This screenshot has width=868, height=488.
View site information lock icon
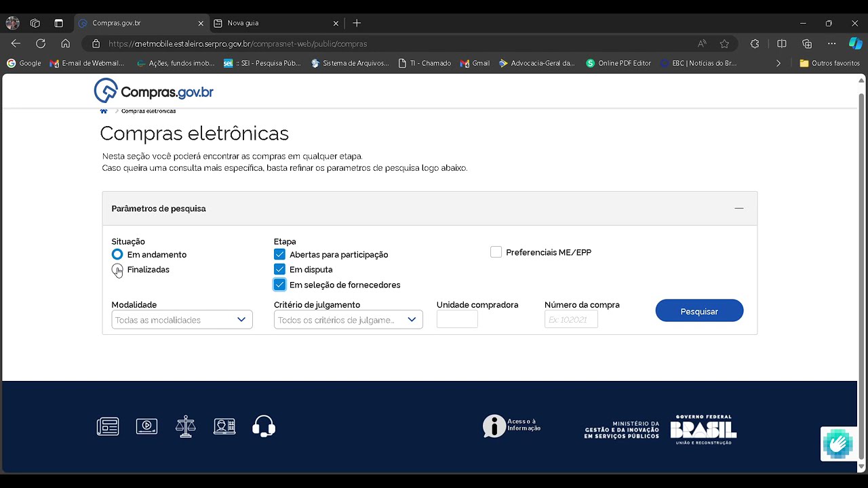point(96,43)
